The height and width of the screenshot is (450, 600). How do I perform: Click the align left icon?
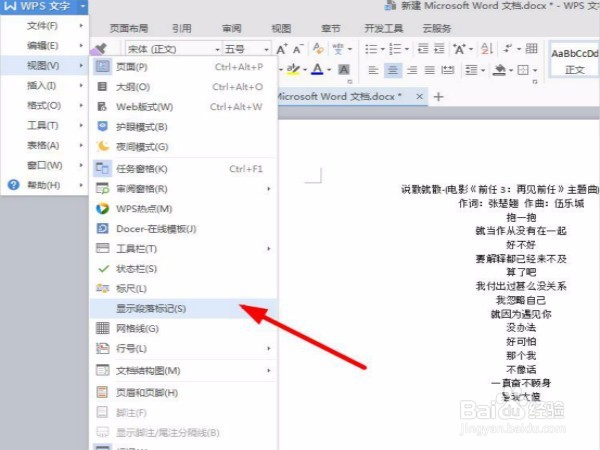click(x=373, y=70)
